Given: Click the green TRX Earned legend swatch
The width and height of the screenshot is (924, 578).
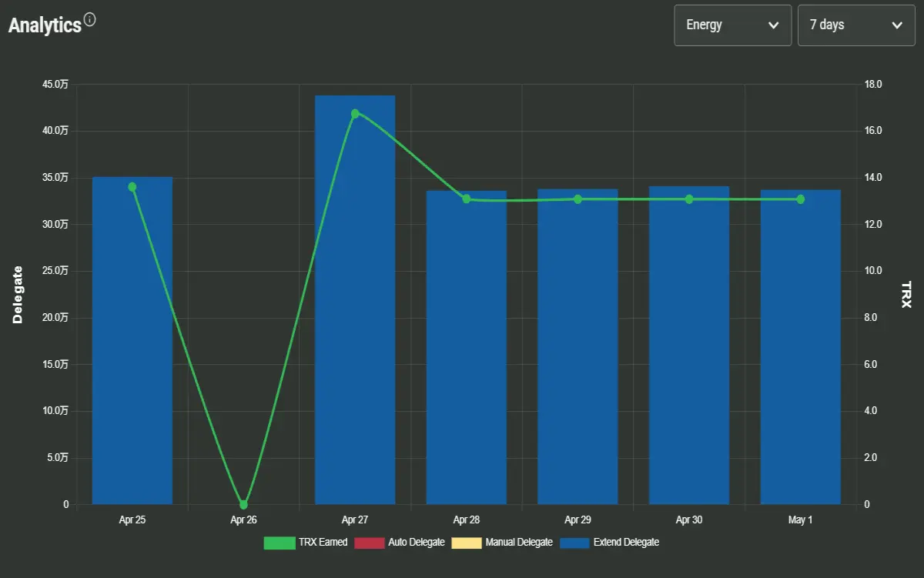Looking at the screenshot, I should (280, 543).
